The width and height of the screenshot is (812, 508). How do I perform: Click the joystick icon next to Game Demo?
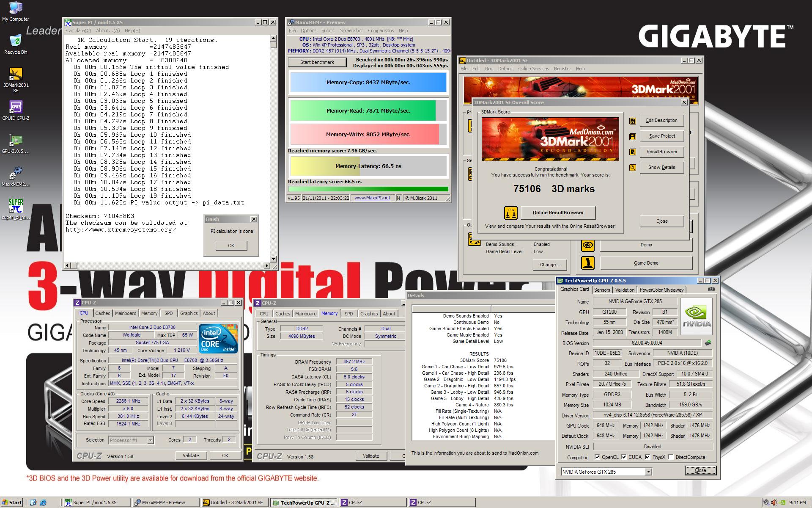(588, 263)
